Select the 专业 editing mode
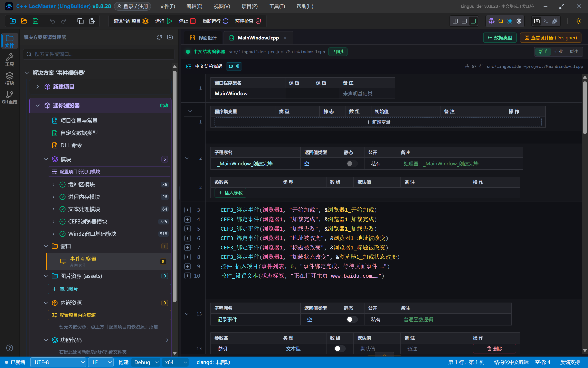The image size is (588, 368). coord(558,52)
